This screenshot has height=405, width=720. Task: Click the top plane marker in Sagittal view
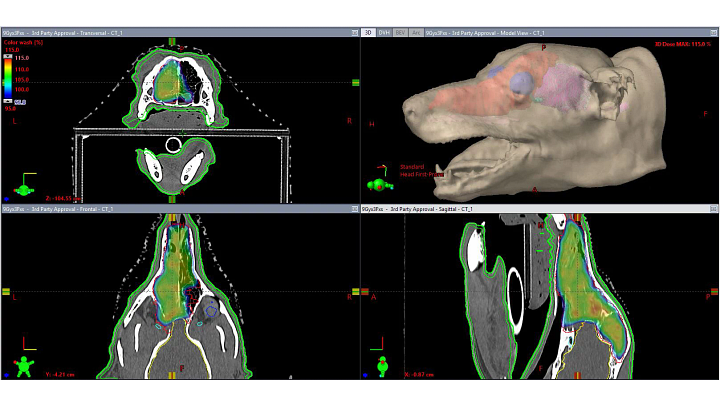point(576,216)
